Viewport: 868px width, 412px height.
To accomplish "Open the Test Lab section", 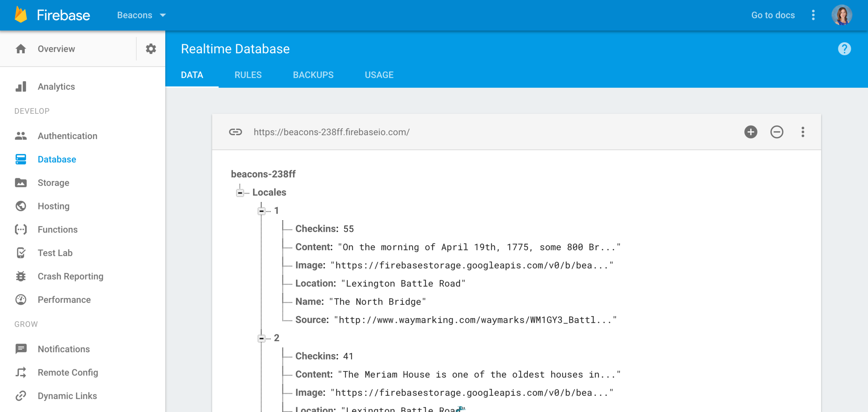I will [55, 253].
